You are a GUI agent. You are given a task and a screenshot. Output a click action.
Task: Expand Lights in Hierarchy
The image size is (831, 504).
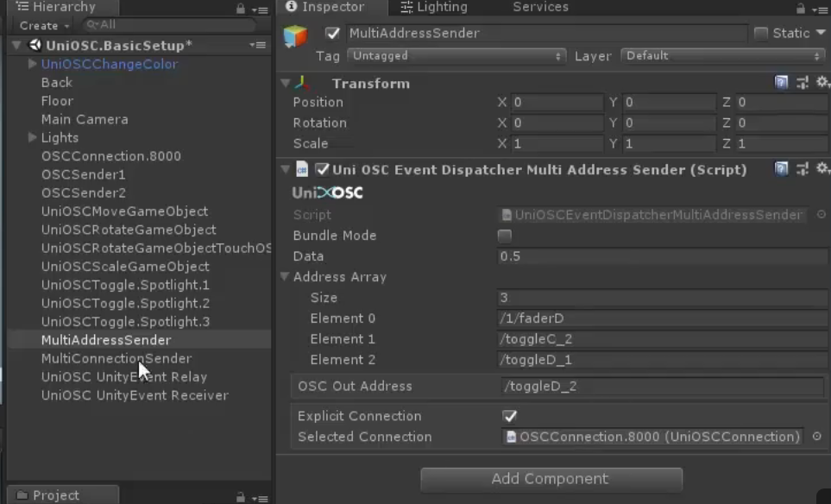click(32, 137)
